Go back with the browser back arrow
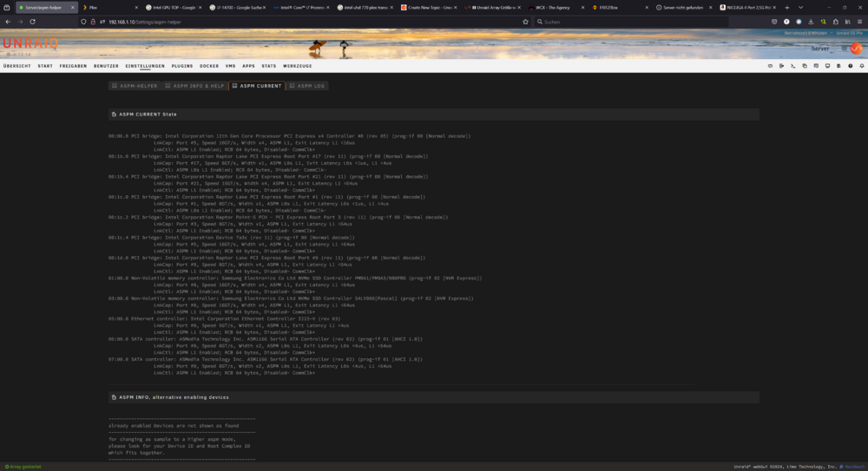The image size is (868, 471). (8, 22)
